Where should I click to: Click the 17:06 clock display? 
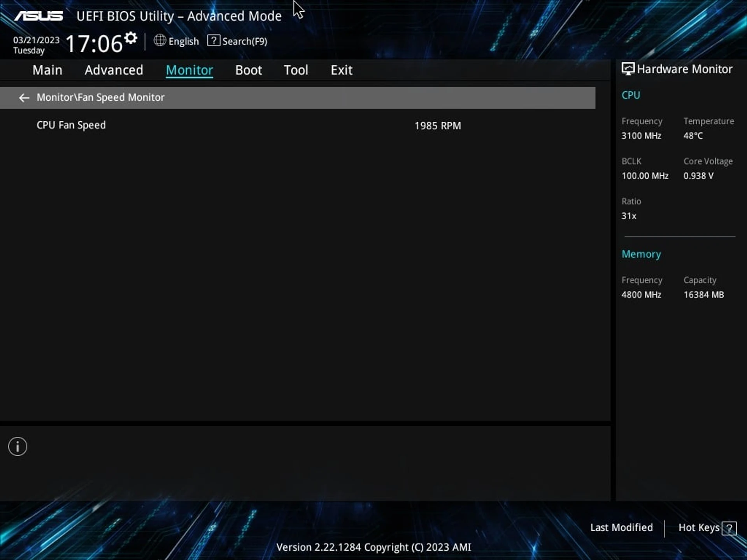tap(94, 44)
